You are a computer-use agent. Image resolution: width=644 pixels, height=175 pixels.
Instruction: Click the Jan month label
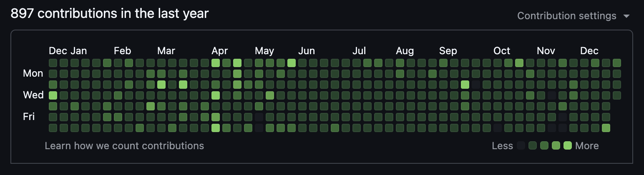click(x=78, y=51)
